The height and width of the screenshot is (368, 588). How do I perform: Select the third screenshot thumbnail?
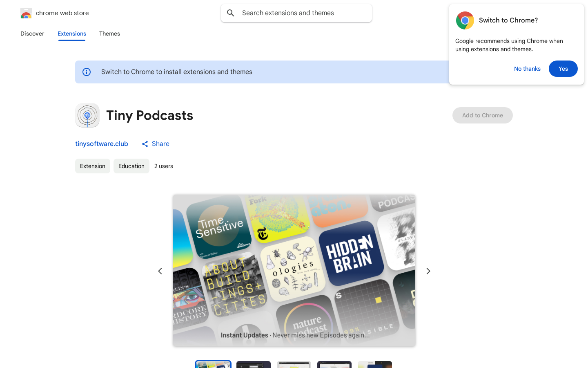coord(294,364)
